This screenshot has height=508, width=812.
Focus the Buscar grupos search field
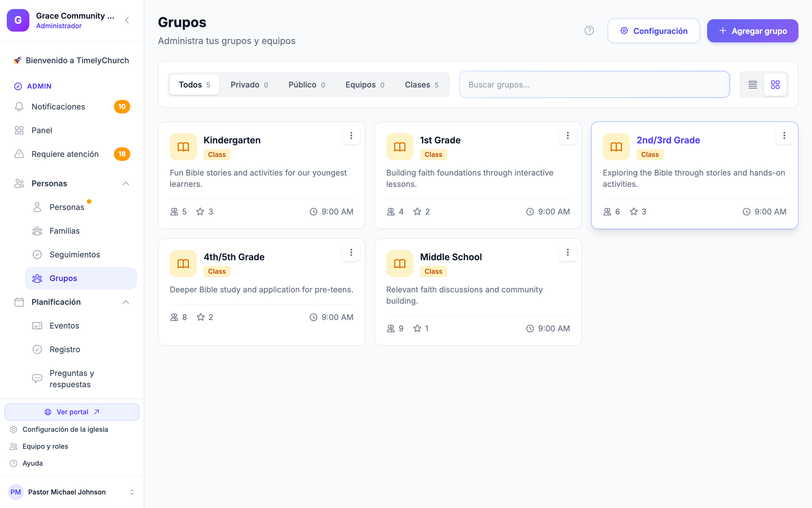[x=594, y=85]
